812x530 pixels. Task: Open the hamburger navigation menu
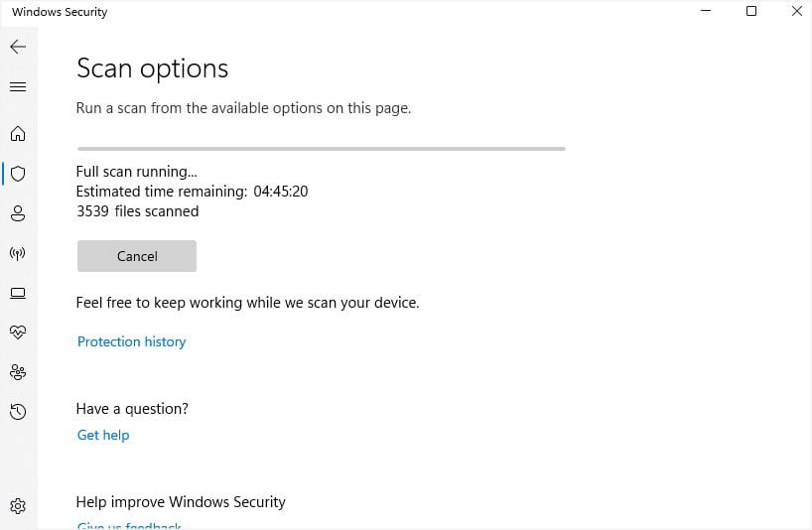click(x=18, y=87)
